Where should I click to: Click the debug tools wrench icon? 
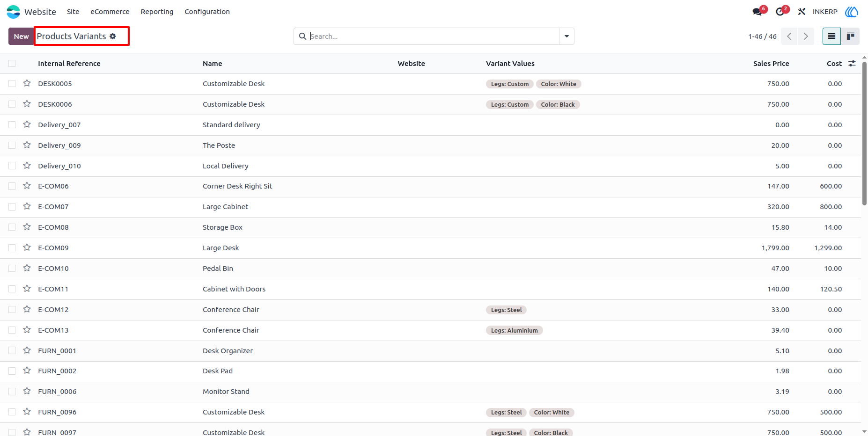(802, 12)
